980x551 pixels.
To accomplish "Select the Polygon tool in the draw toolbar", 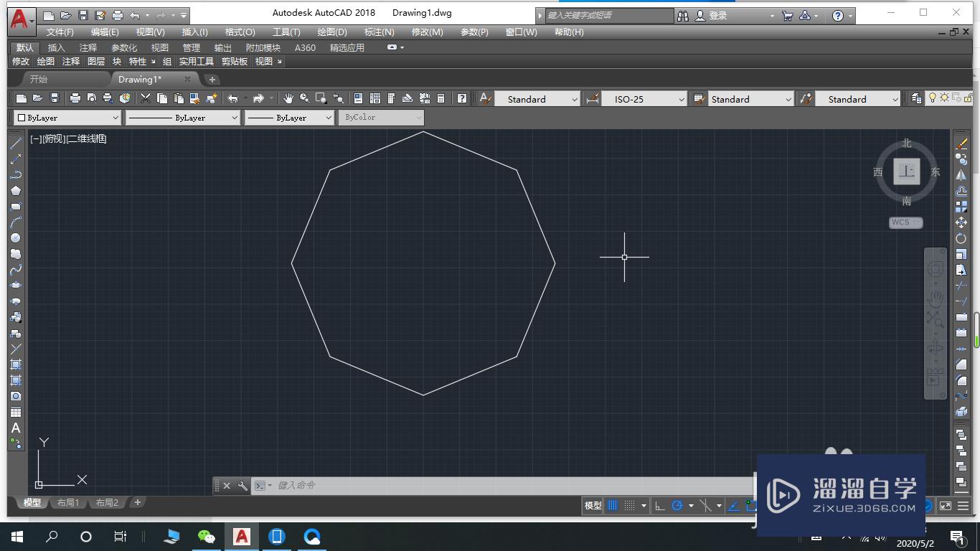I will [16, 191].
